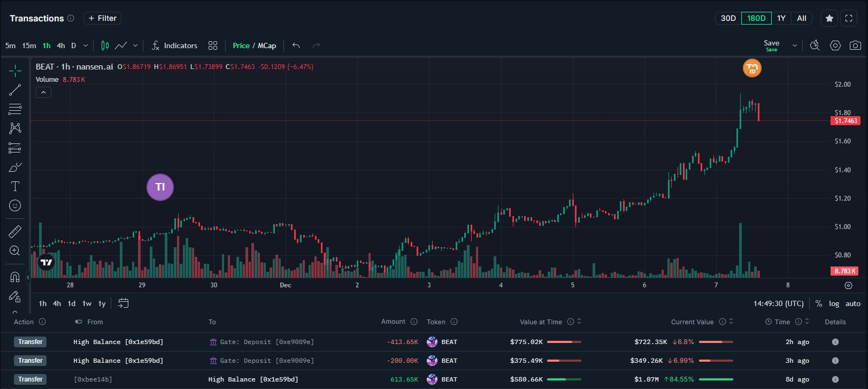Click the zoom in tool
This screenshot has height=389, width=868.
[x=15, y=250]
